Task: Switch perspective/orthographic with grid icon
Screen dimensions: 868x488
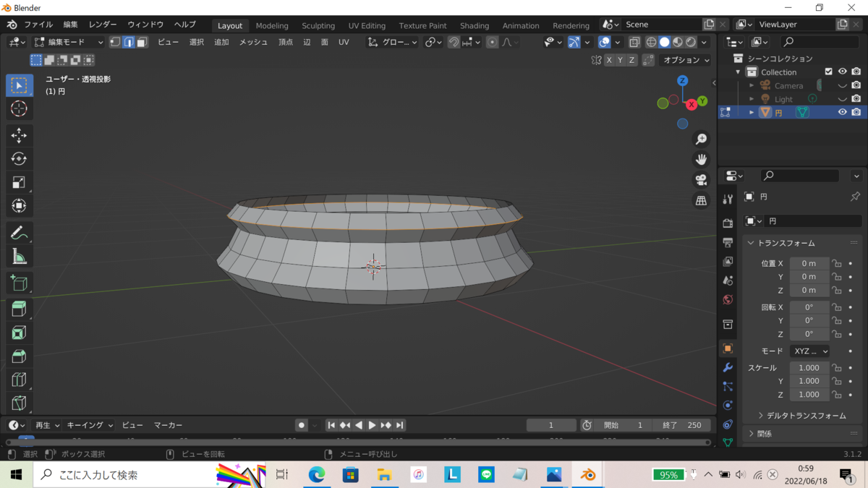Action: pos(701,200)
